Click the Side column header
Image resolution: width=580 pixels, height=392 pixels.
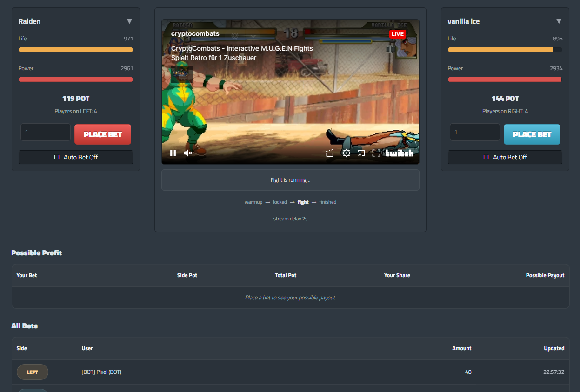point(21,348)
